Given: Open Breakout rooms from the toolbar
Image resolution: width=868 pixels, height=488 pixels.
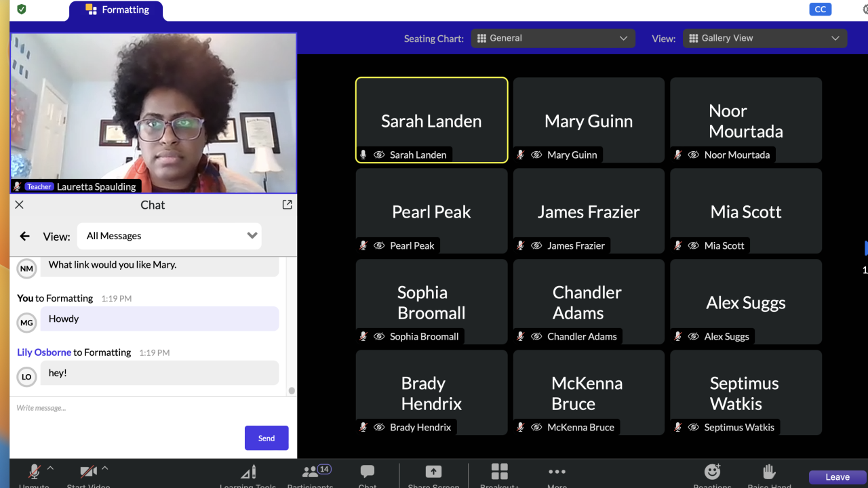Looking at the screenshot, I should click(x=500, y=473).
